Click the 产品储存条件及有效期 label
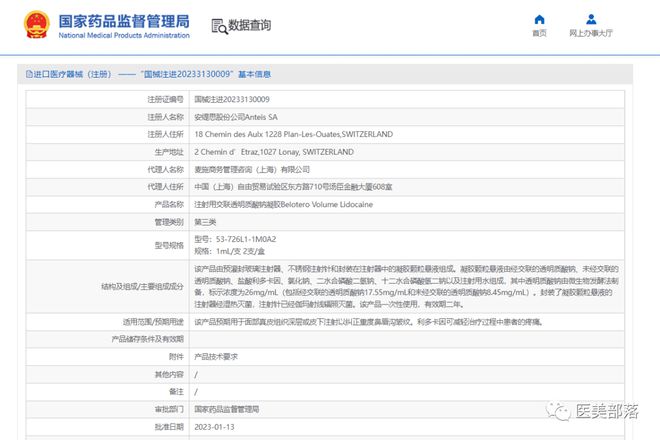This screenshot has width=660, height=440. point(148,339)
